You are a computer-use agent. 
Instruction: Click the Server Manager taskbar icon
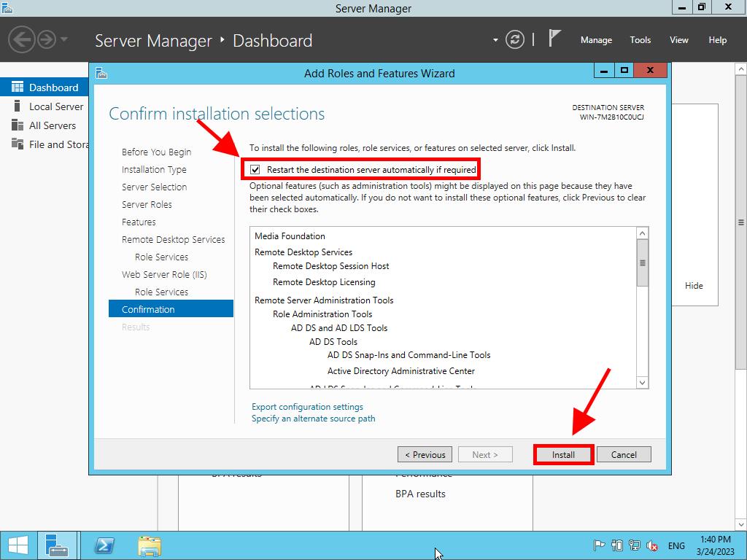pyautogui.click(x=57, y=545)
